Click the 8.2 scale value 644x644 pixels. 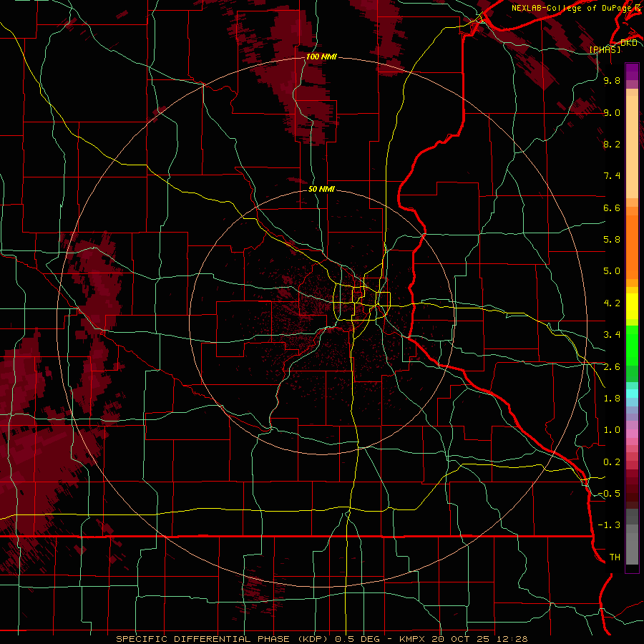pyautogui.click(x=612, y=144)
